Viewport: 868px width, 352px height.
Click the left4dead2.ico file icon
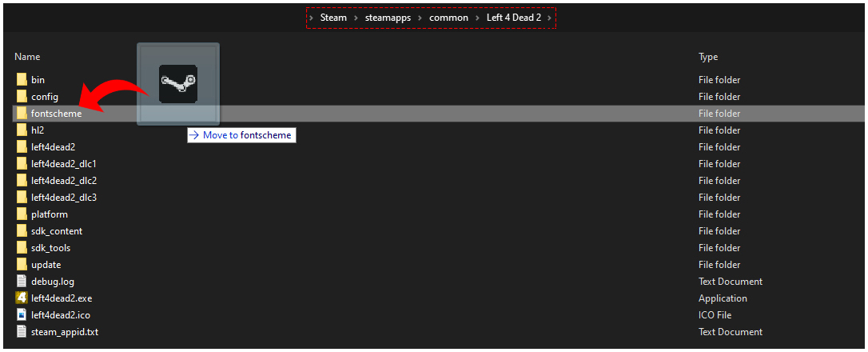(22, 315)
